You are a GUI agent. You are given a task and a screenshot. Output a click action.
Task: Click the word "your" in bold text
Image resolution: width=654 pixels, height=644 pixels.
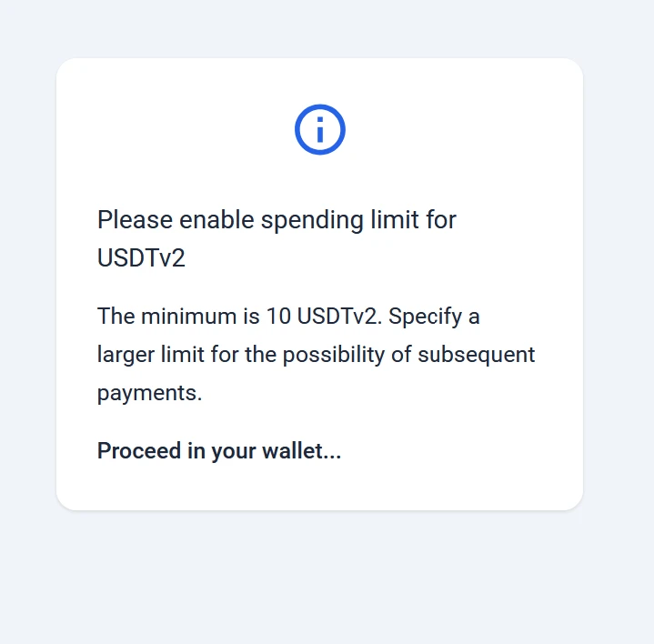(235, 451)
